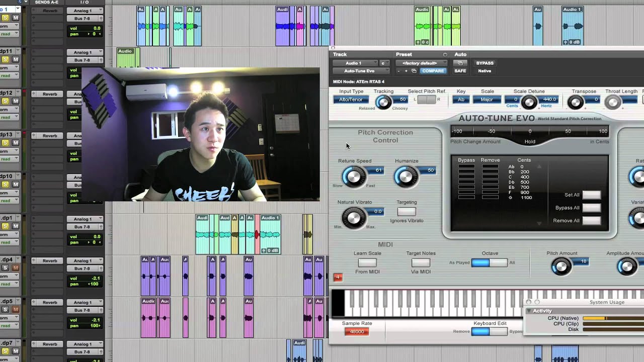The image size is (644, 362).
Task: Click the Pitch Amount knob
Action: coord(560,266)
